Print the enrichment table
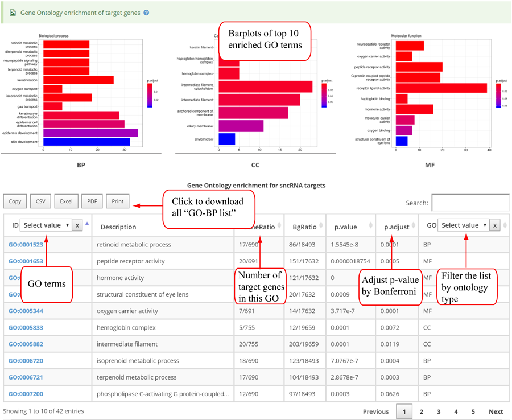 pyautogui.click(x=117, y=201)
